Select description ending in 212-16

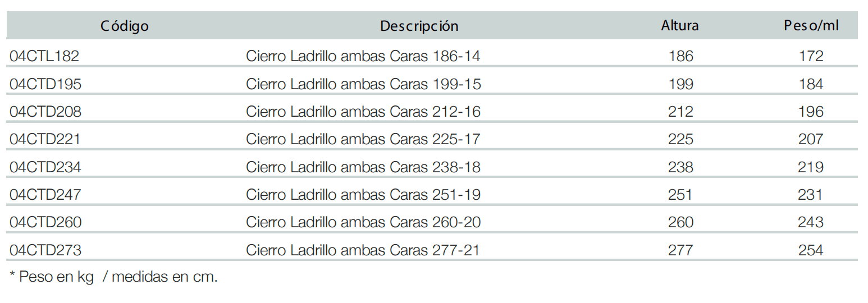(x=363, y=112)
